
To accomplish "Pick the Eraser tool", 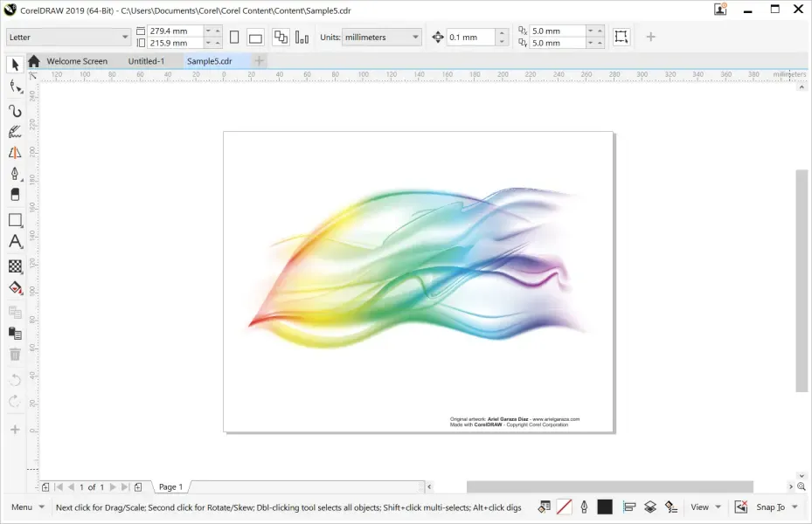I will coord(15,195).
